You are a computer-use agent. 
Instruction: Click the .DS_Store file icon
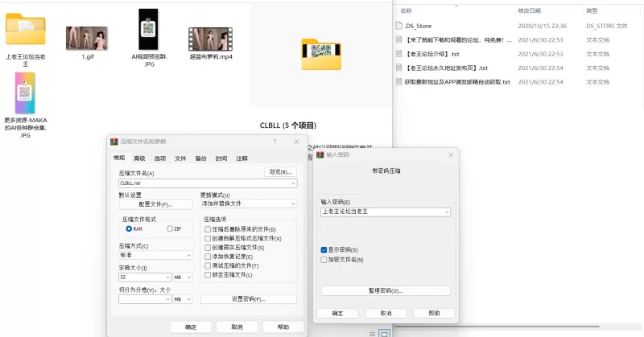pos(398,26)
